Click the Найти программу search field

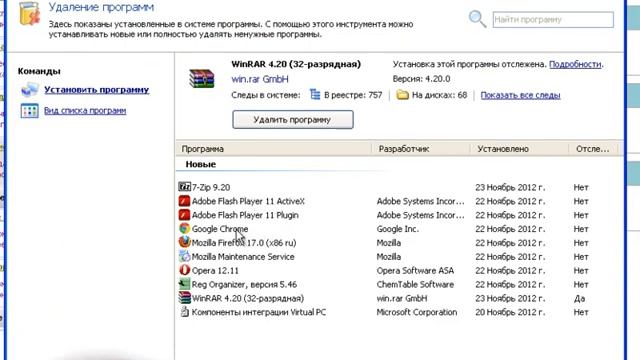[553, 20]
